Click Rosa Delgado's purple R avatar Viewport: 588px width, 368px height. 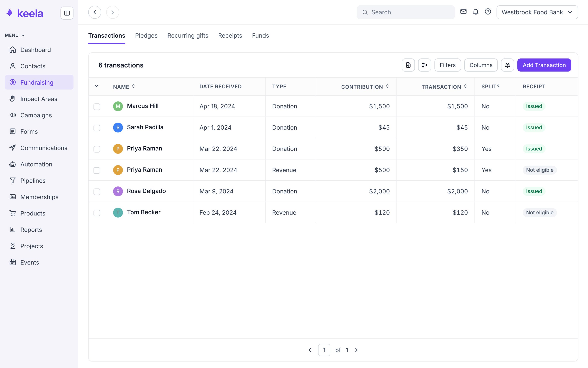[x=118, y=191]
